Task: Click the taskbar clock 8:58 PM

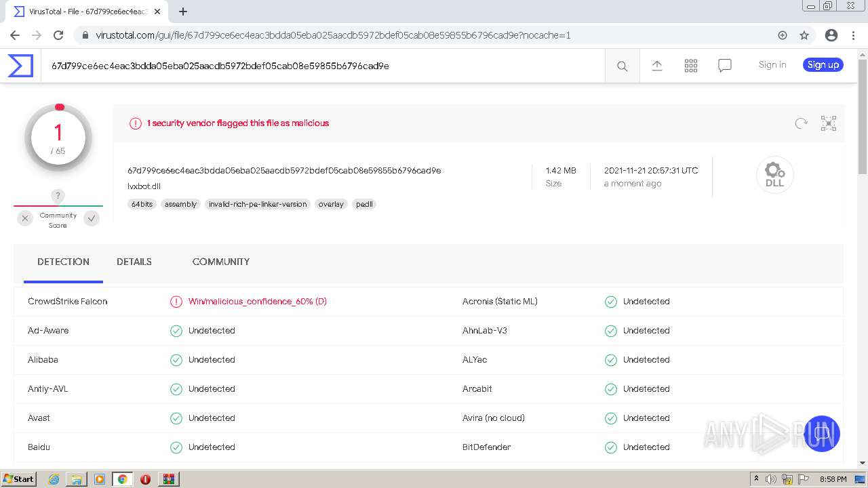Action: pos(833,479)
